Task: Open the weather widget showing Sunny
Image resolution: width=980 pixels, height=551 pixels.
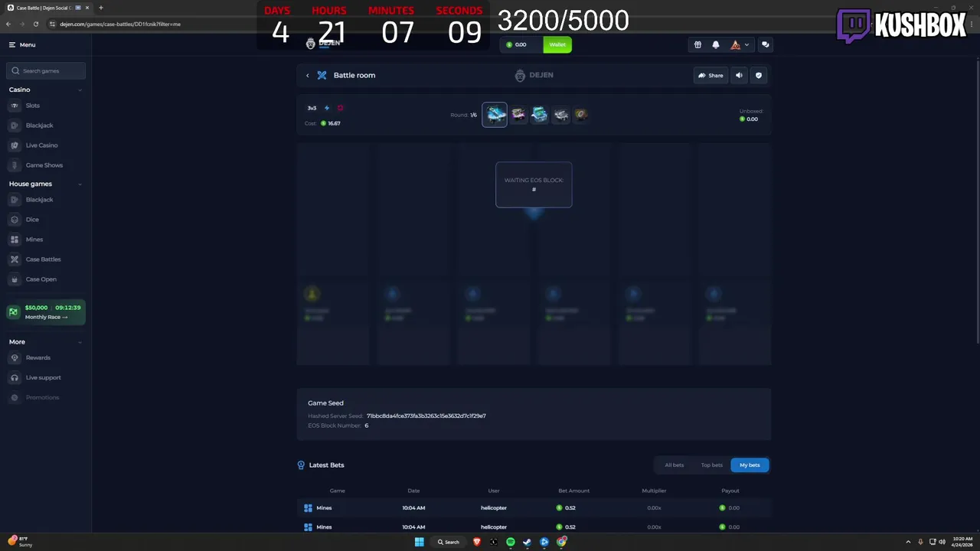Action: point(21,542)
